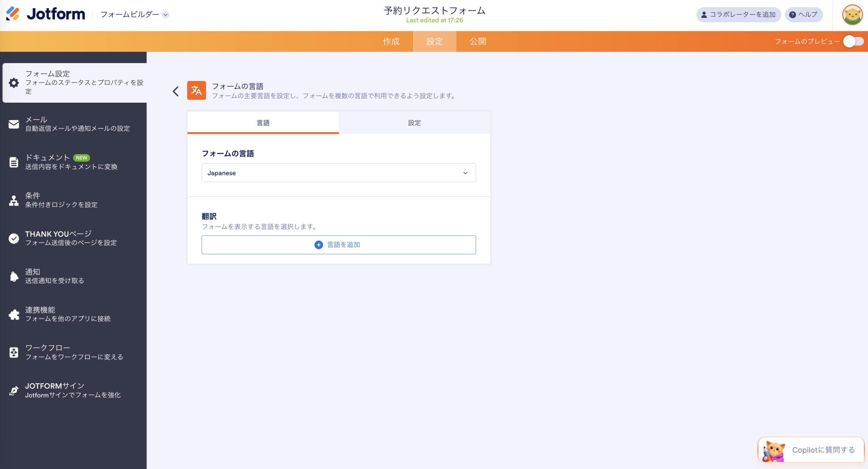The height and width of the screenshot is (469, 868).
Task: Open the THANK YOUページ checkmark icon
Action: [x=14, y=238]
